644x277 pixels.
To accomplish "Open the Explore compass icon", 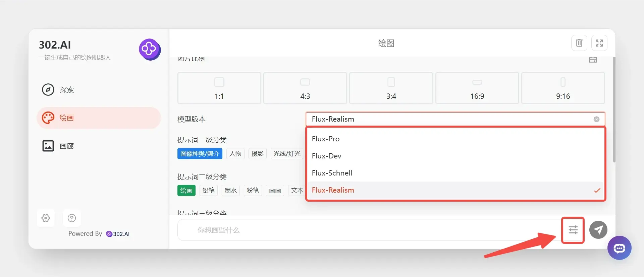I will click(48, 90).
